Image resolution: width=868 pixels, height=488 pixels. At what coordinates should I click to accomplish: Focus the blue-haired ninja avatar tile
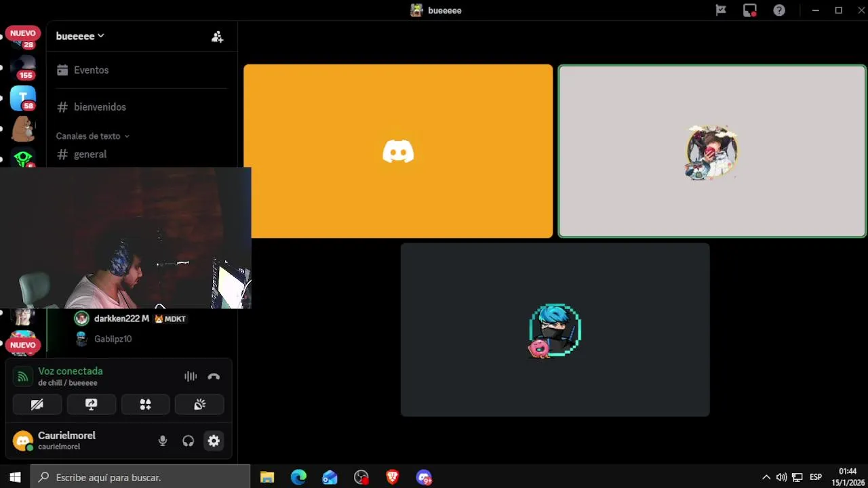click(x=555, y=329)
